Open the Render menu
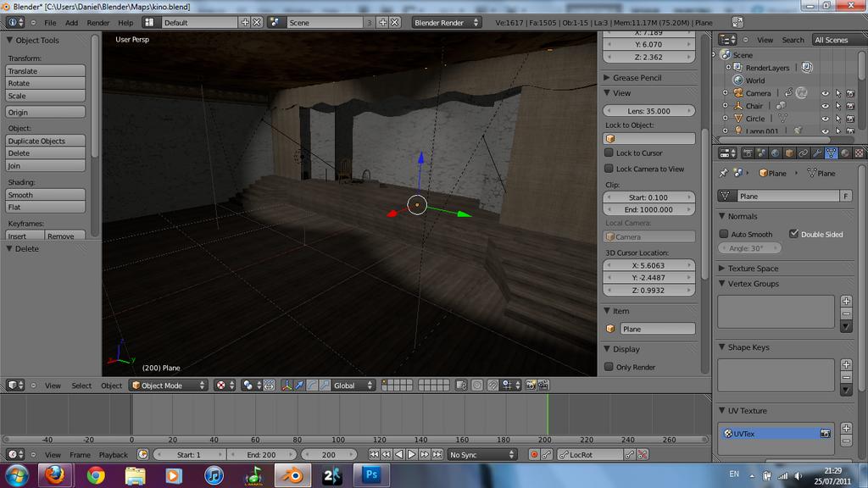The image size is (868, 488). [x=98, y=23]
